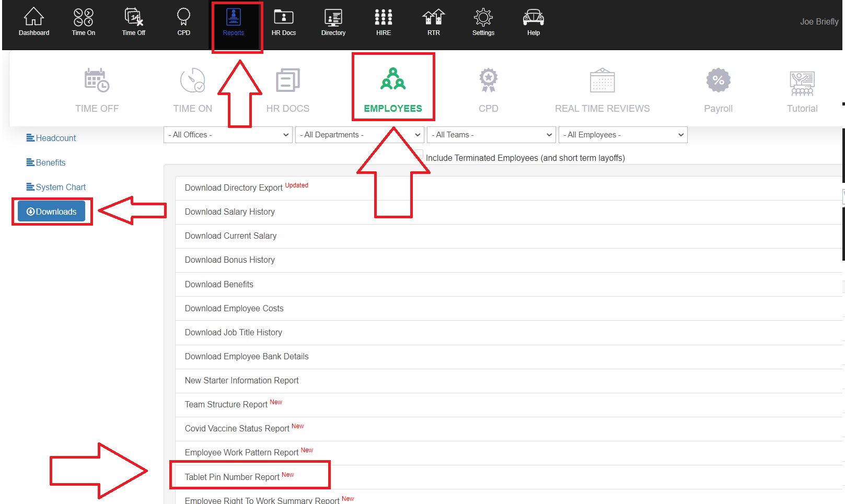
Task: Open the All Offices dropdown
Action: (x=227, y=134)
